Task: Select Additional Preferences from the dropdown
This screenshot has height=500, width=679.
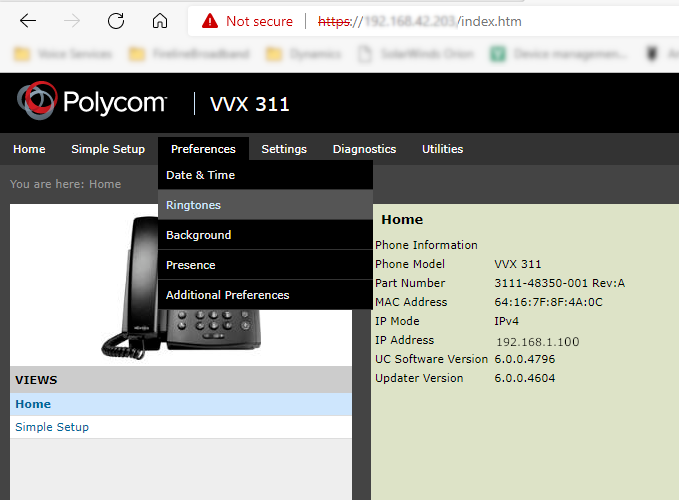Action: pos(265,295)
